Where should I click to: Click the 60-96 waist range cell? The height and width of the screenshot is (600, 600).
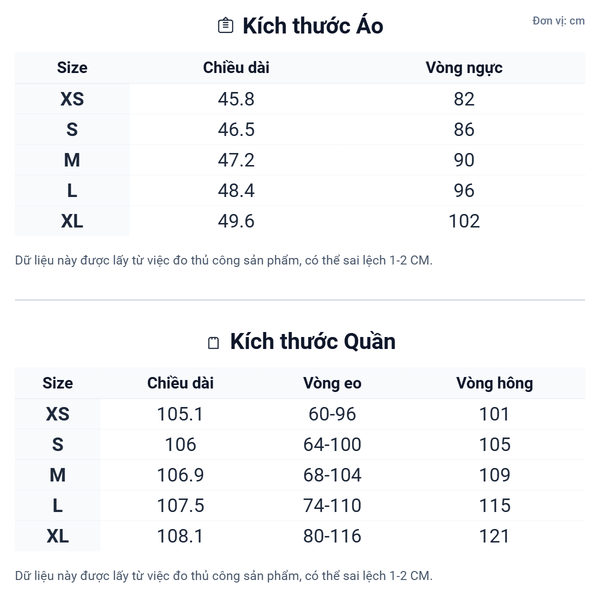(332, 414)
